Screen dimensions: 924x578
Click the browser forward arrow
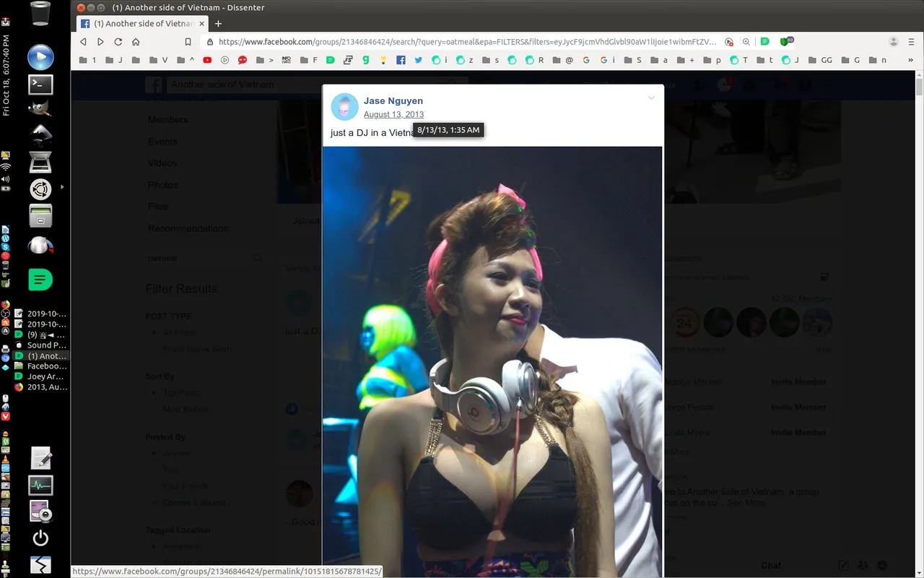tap(100, 42)
